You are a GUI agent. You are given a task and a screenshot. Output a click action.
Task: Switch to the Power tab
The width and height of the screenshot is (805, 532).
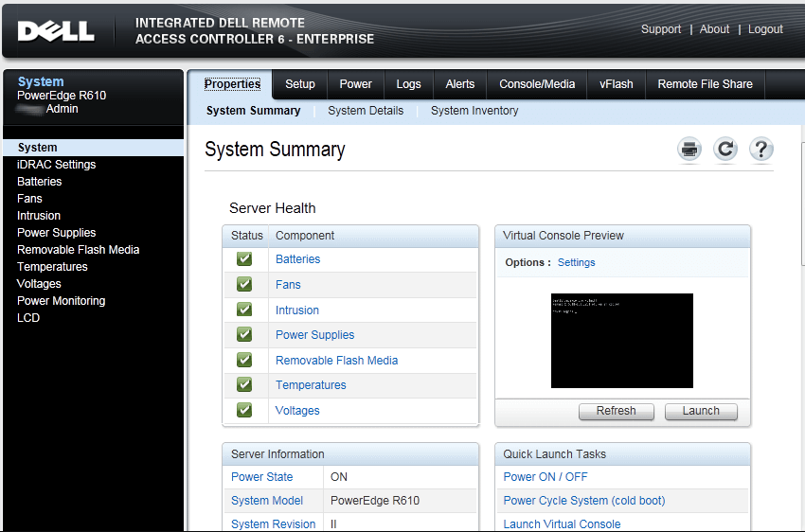(x=355, y=84)
